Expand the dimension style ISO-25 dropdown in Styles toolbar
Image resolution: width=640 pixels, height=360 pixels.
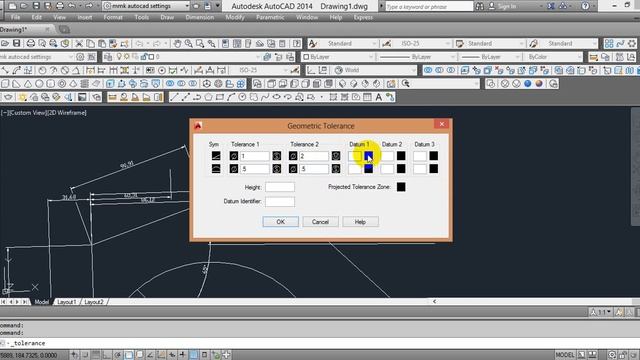[x=447, y=43]
